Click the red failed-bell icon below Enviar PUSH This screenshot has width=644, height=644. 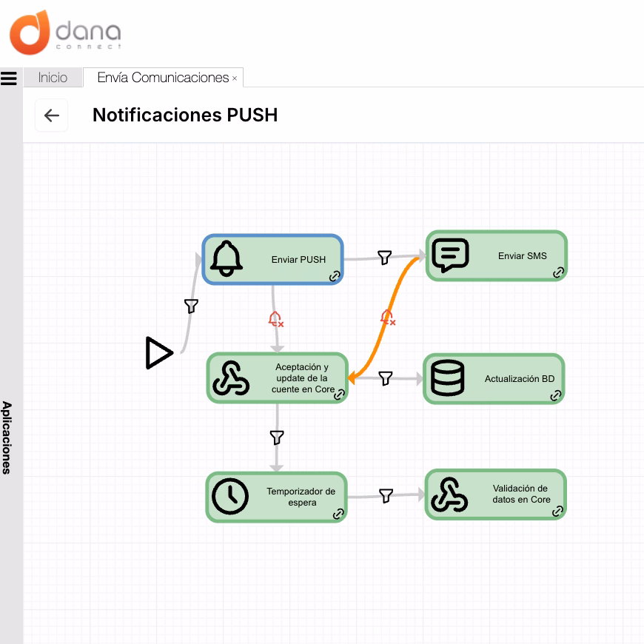pos(276,319)
